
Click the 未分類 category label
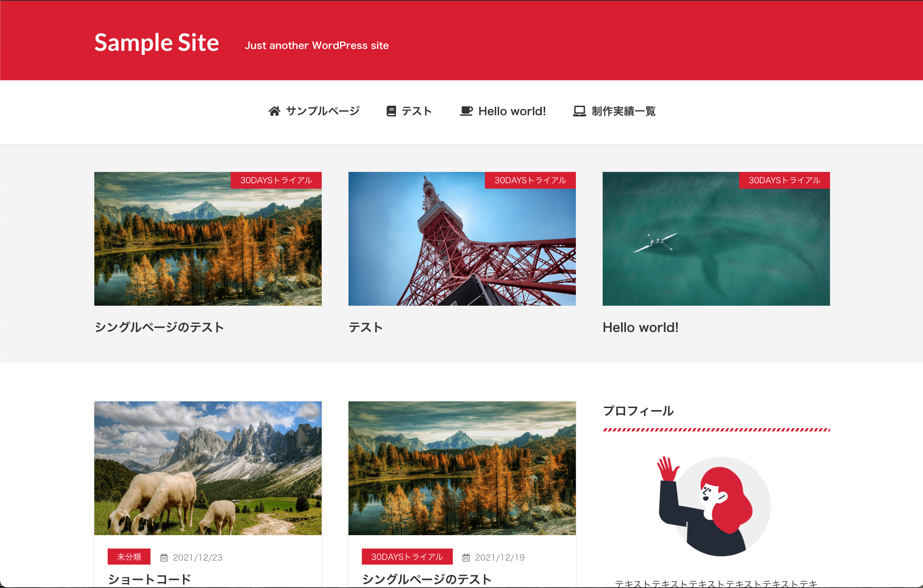(x=129, y=557)
